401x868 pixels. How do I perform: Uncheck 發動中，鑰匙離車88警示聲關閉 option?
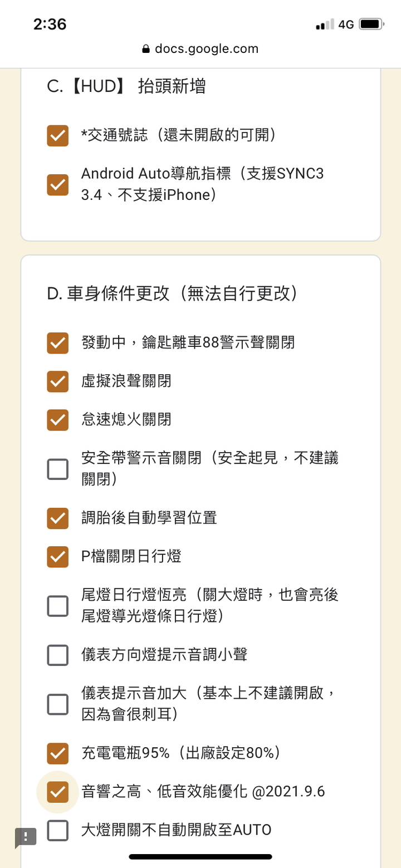click(58, 343)
